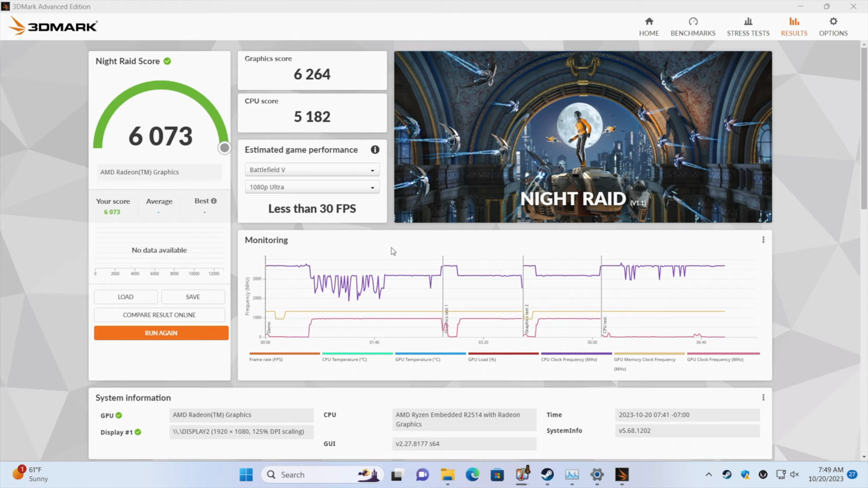Open the System information options menu

pos(763,398)
